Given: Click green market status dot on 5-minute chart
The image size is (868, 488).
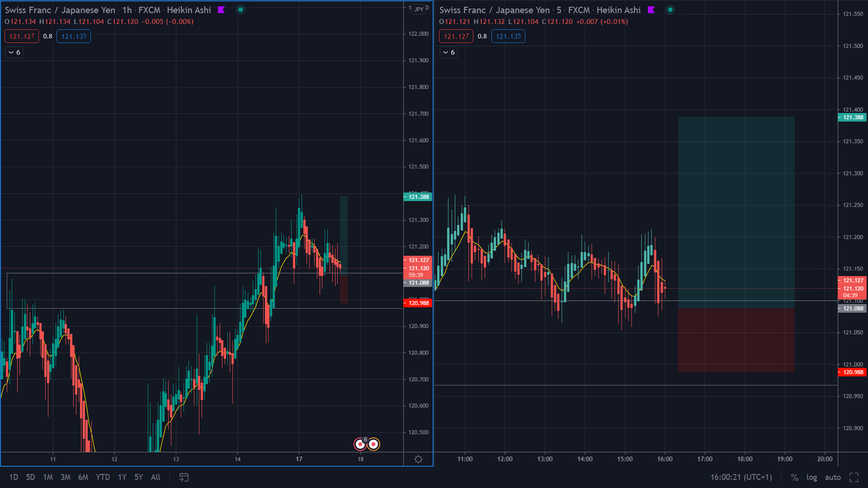Looking at the screenshot, I should coord(670,10).
